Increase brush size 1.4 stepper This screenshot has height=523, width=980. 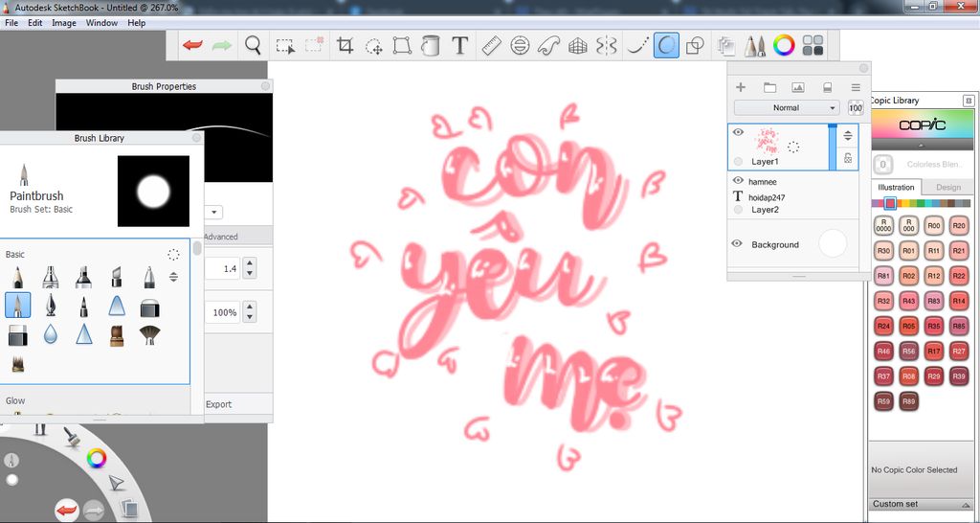[x=250, y=263]
